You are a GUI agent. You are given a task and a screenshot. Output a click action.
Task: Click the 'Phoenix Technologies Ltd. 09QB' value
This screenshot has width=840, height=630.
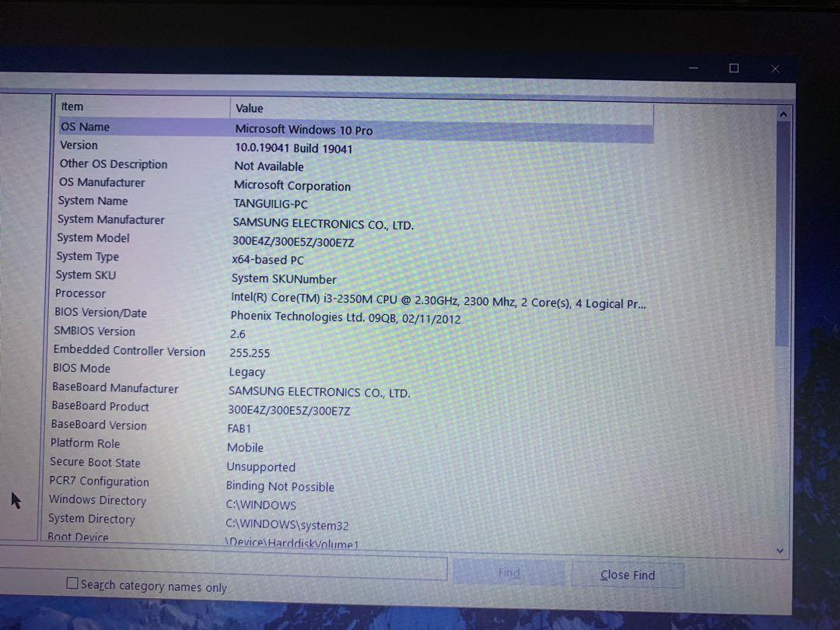click(345, 317)
